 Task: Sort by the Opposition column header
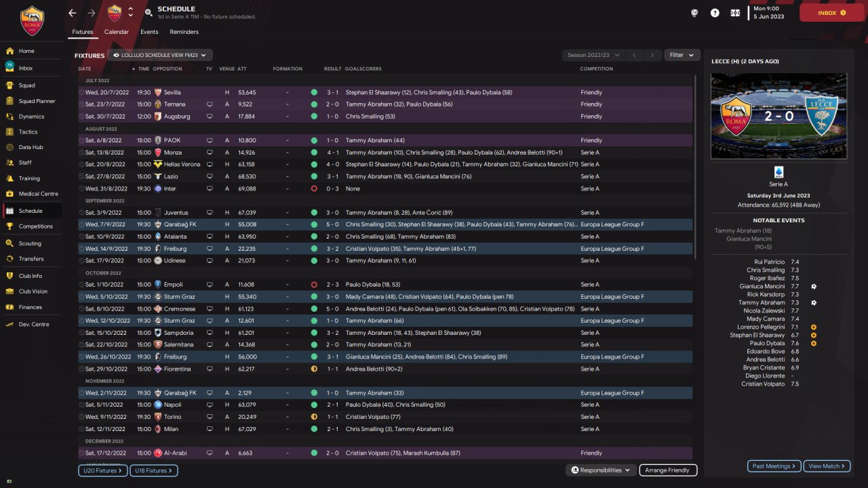pyautogui.click(x=167, y=68)
